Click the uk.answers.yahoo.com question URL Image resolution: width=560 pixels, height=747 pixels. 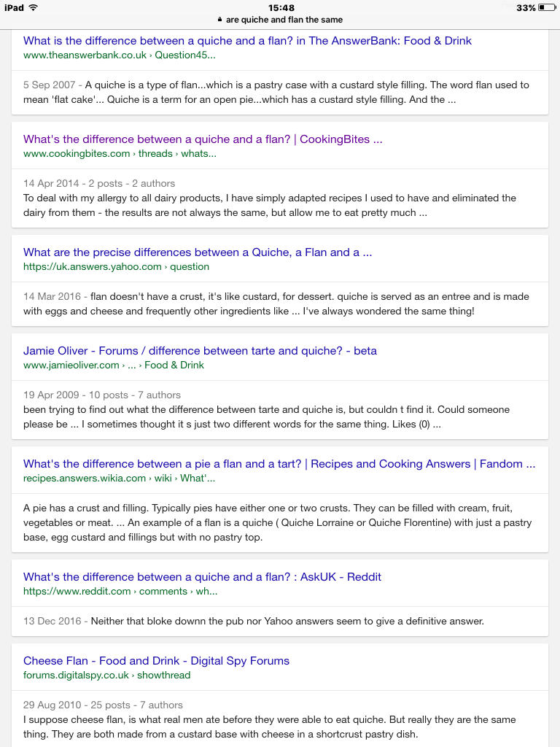(116, 266)
